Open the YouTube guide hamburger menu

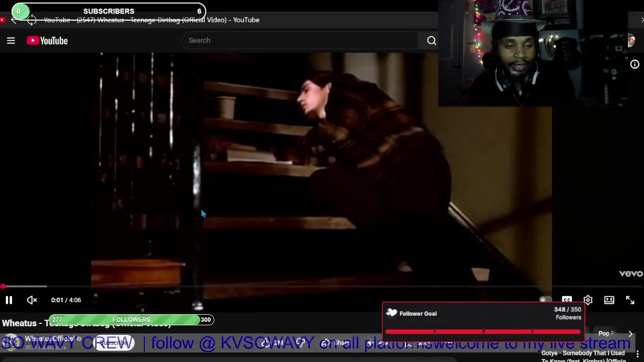coord(11,41)
